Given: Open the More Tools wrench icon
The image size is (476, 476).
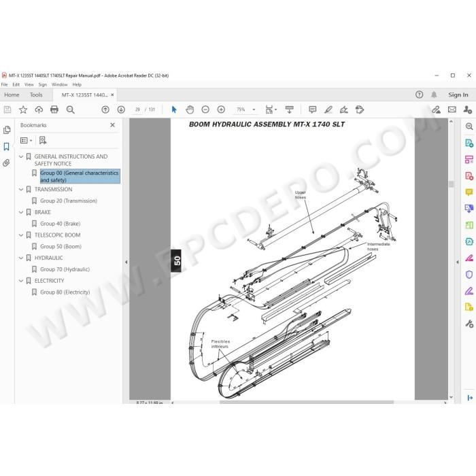Looking at the screenshot, I should [x=469, y=324].
